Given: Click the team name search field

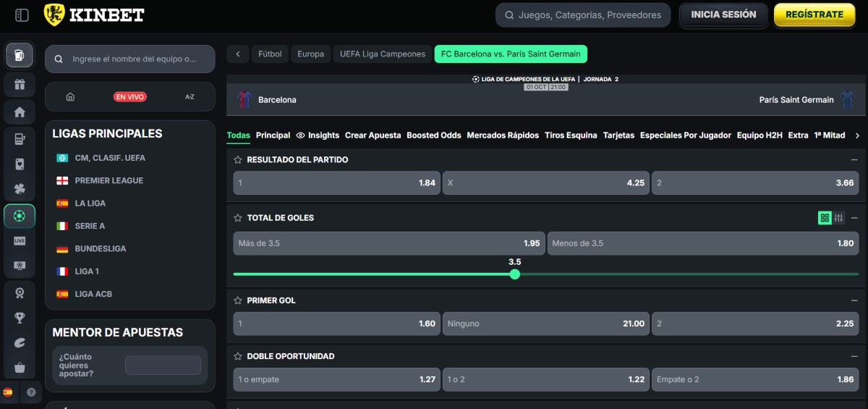Looking at the screenshot, I should tap(134, 59).
